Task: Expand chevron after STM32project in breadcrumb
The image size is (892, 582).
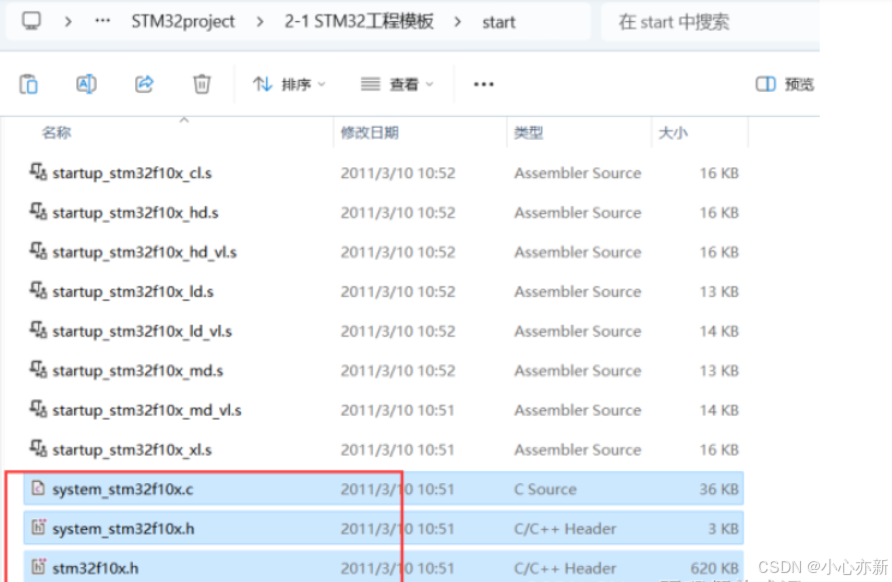Action: [260, 22]
